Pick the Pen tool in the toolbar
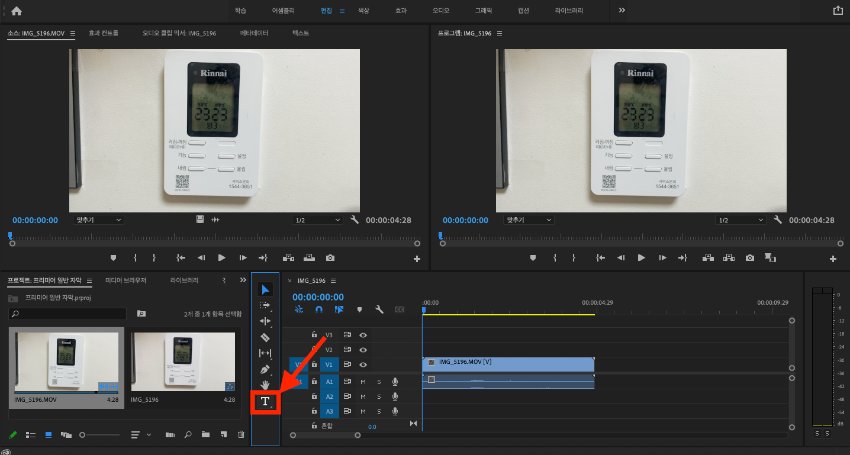Screen dimensions: 850x455 pos(265,369)
